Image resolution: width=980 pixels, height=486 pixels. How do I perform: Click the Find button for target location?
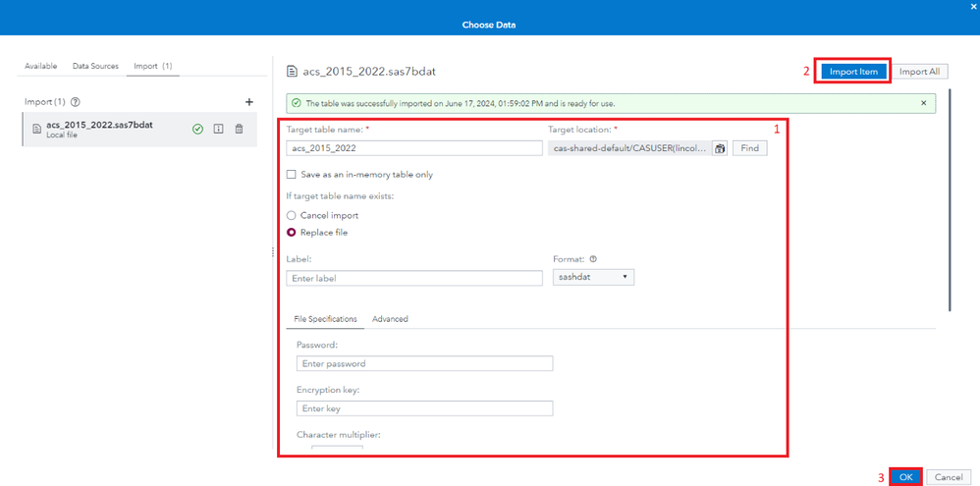point(749,148)
